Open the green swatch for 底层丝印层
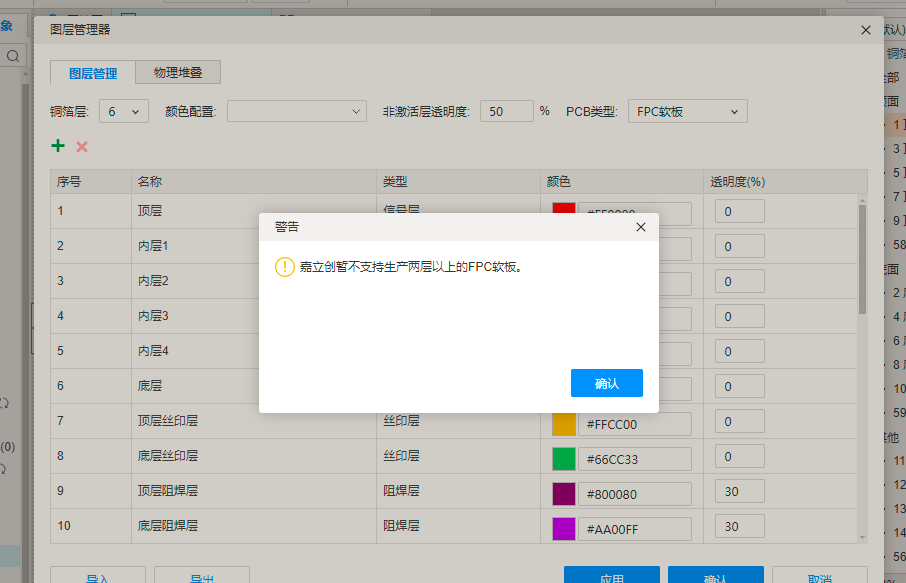 click(x=564, y=459)
